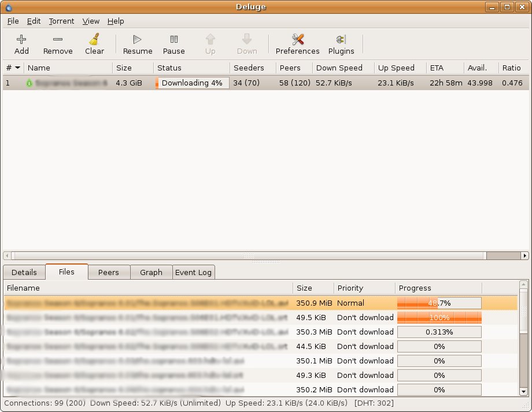Sort by the Peers column header in torrent list
The width and height of the screenshot is (532, 412).
click(294, 68)
